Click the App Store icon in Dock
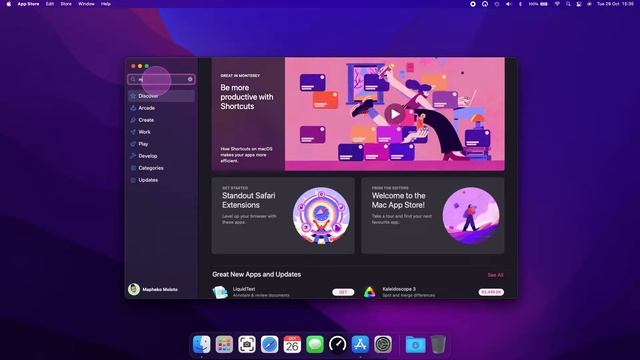The height and width of the screenshot is (360, 640). [x=360, y=344]
